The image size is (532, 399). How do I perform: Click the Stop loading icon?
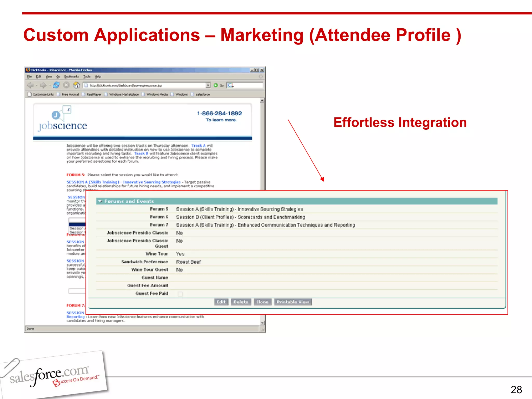[x=66, y=85]
